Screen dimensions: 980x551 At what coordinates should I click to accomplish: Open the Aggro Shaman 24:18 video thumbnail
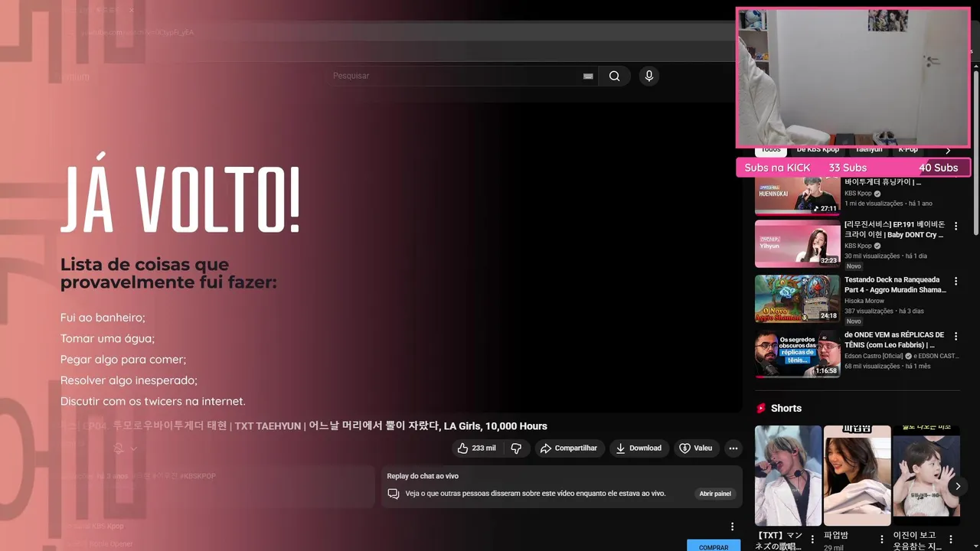point(797,299)
